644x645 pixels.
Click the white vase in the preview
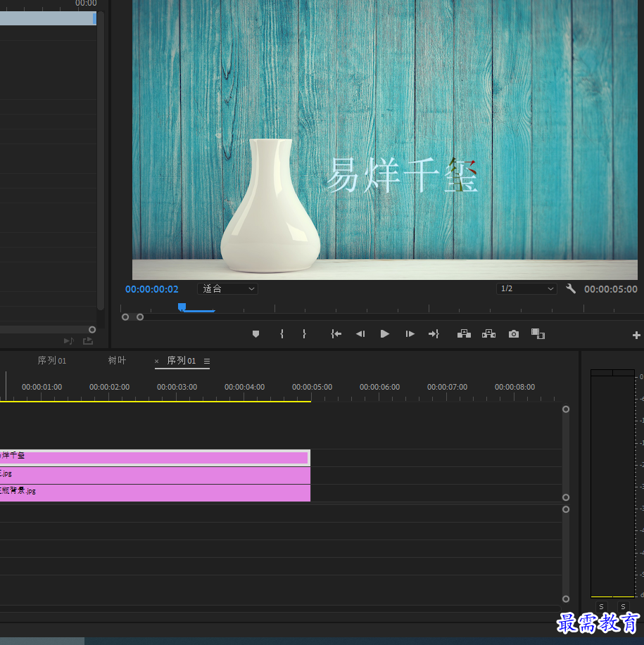click(270, 205)
